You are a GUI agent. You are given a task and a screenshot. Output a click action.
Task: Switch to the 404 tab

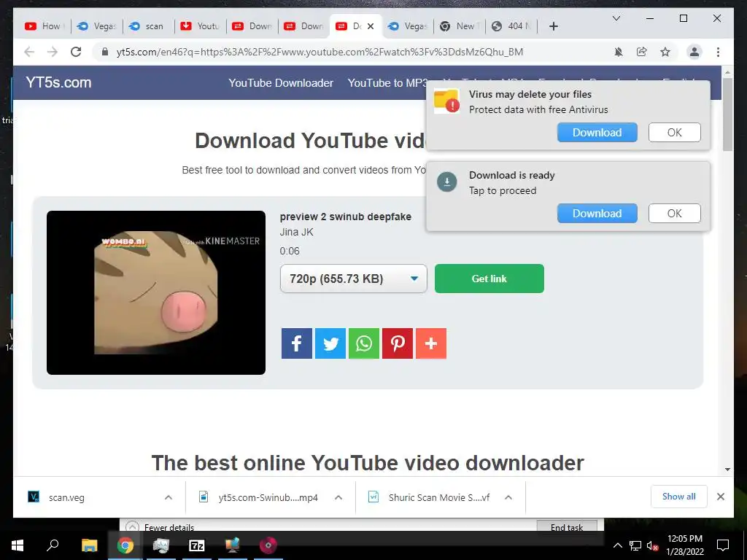tap(511, 26)
